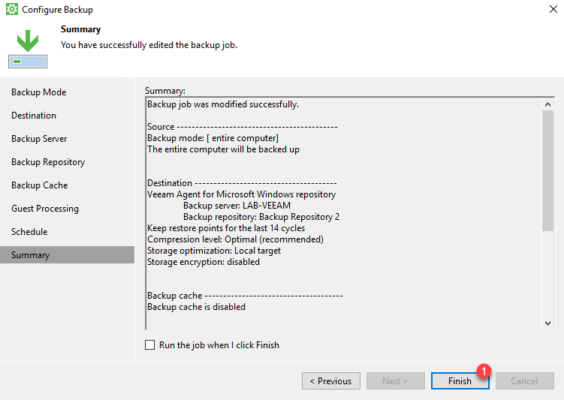Click 'Backup cache is disabled' line
The width and height of the screenshot is (564, 400).
[196, 307]
